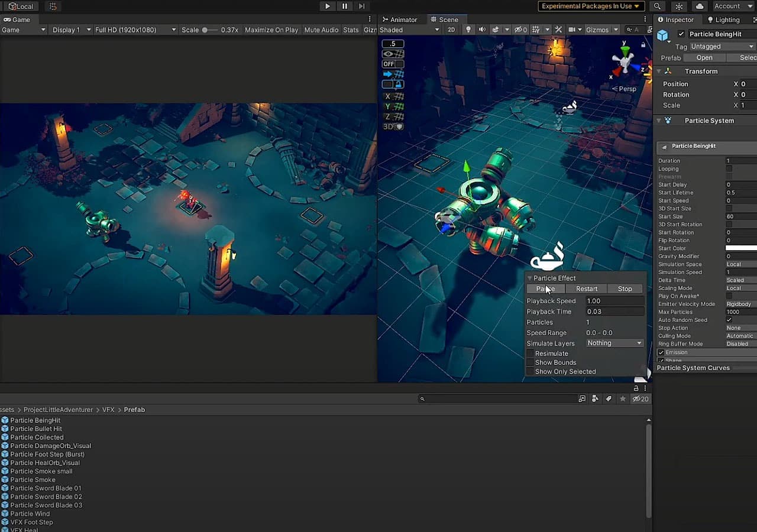This screenshot has height=532, width=757.
Task: Open the Lighting tab
Action: coord(723,20)
